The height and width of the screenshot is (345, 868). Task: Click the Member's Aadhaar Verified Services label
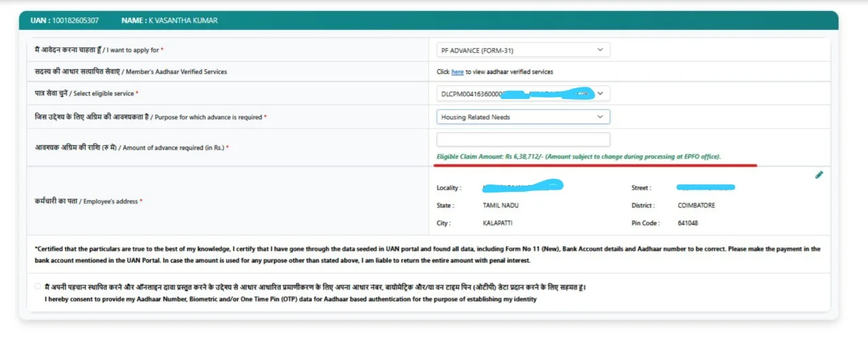pyautogui.click(x=131, y=72)
